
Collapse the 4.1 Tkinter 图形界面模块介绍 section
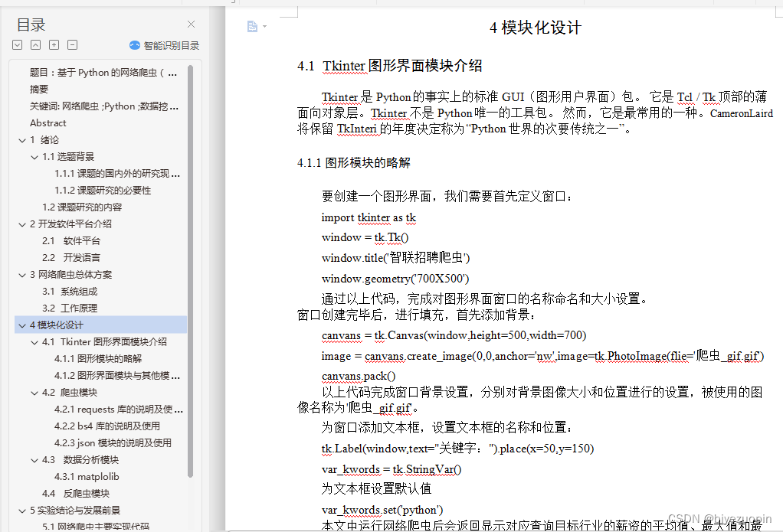pos(34,342)
